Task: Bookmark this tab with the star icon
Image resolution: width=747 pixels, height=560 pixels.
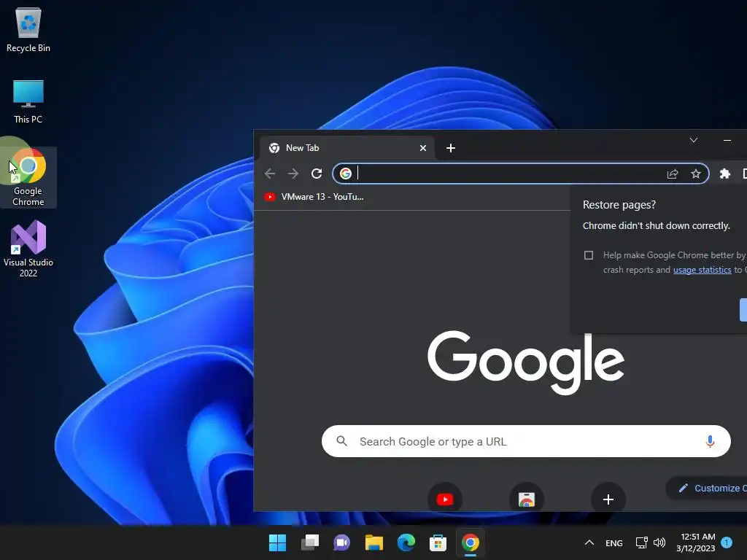Action: click(x=695, y=174)
